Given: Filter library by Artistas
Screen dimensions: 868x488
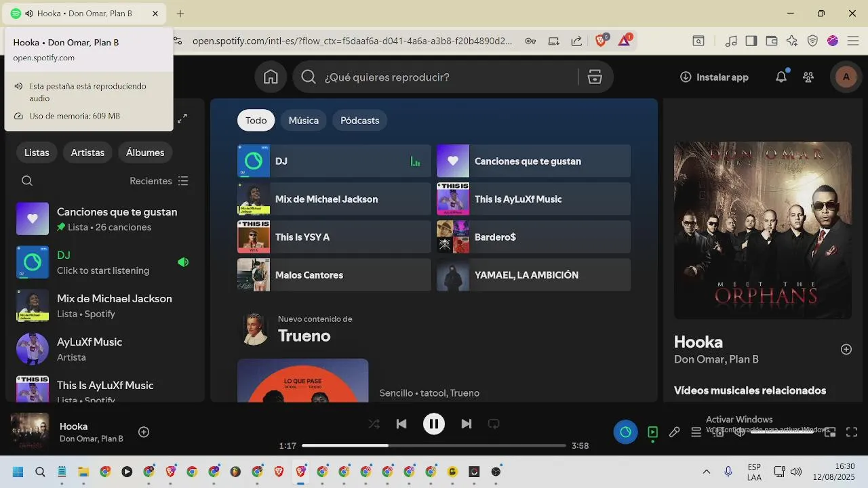Looking at the screenshot, I should click(87, 152).
